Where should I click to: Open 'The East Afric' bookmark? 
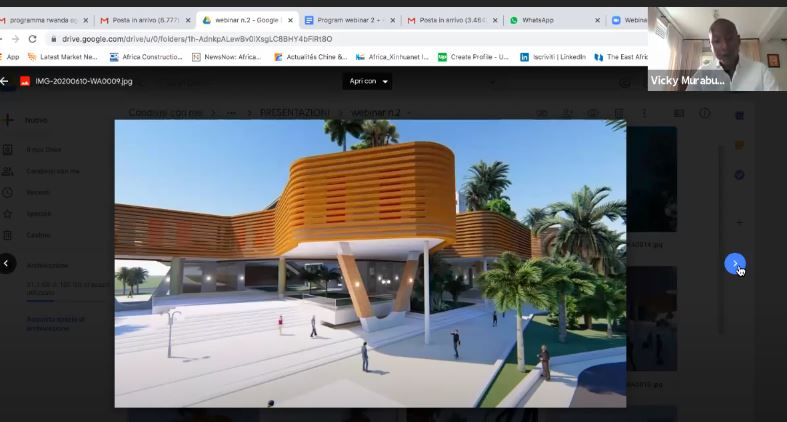pyautogui.click(x=621, y=57)
